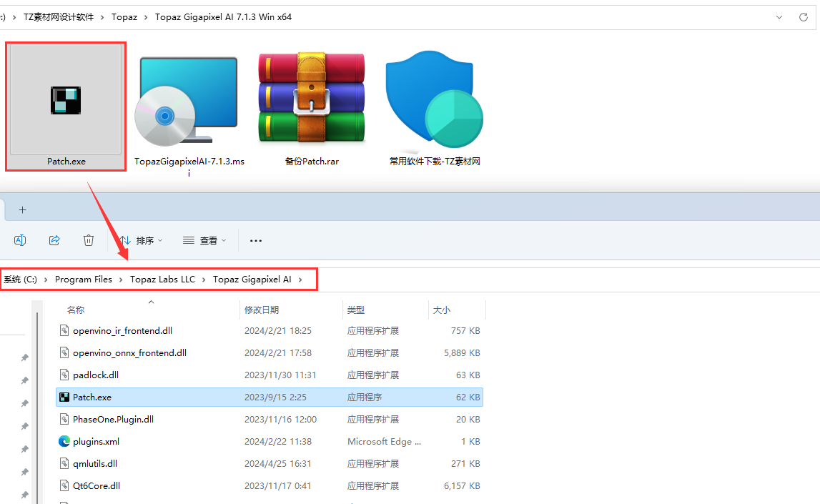
Task: Select the TopazGigapixelAI-7.1.3.msi installer icon
Action: (186, 101)
